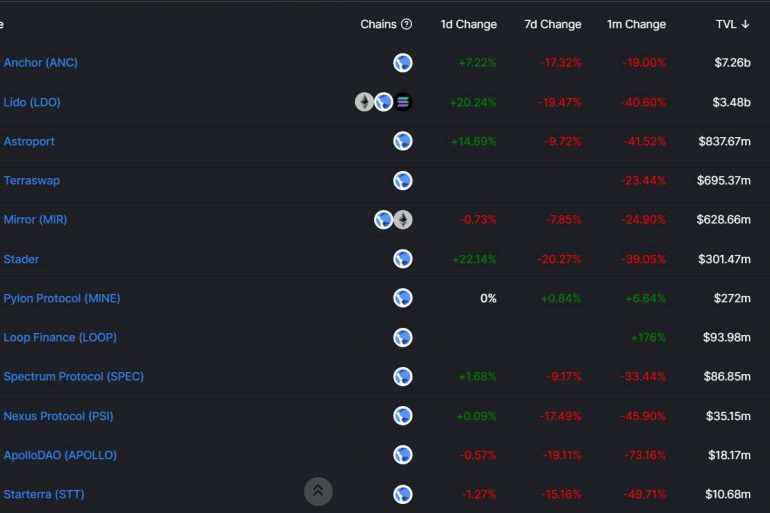Open the Loop Finance (LOOP) link
Viewport: 770px width, 513px height.
pyautogui.click(x=60, y=337)
